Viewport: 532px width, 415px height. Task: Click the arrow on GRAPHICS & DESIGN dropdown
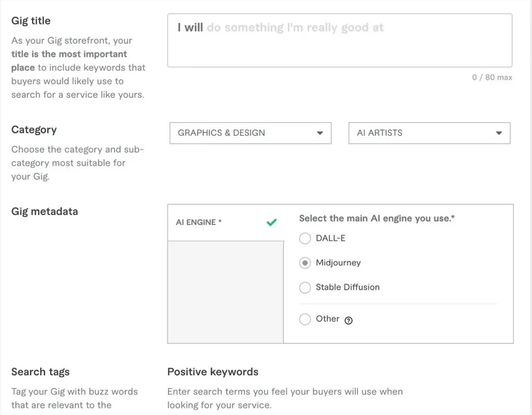pos(320,133)
